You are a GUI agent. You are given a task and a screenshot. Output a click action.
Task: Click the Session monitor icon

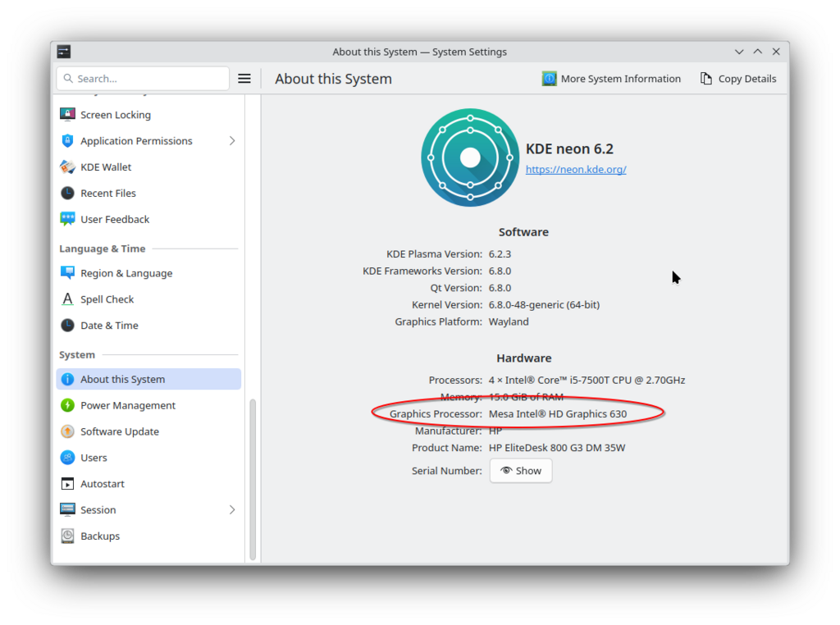[x=67, y=509]
